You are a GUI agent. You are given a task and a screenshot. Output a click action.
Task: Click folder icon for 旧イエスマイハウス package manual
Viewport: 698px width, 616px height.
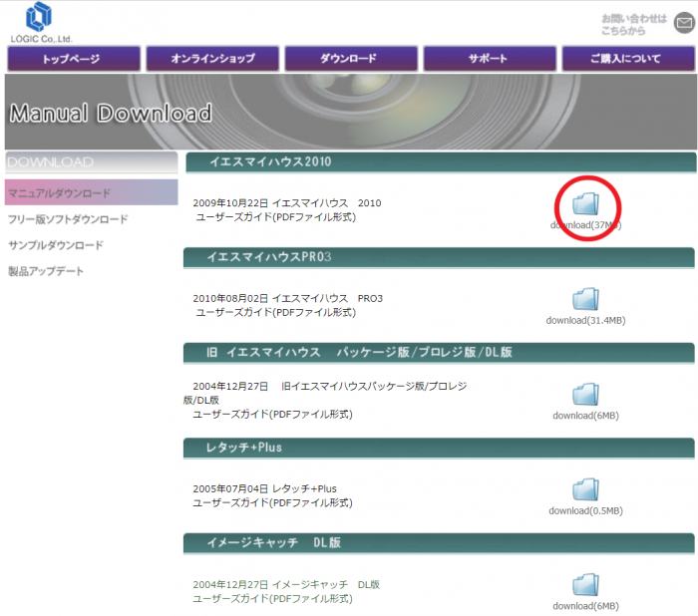click(585, 394)
